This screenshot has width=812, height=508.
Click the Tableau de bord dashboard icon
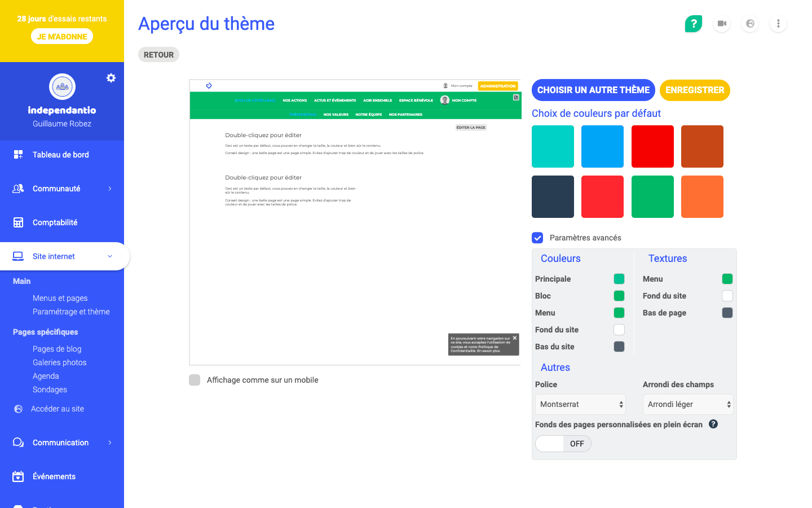[x=18, y=155]
